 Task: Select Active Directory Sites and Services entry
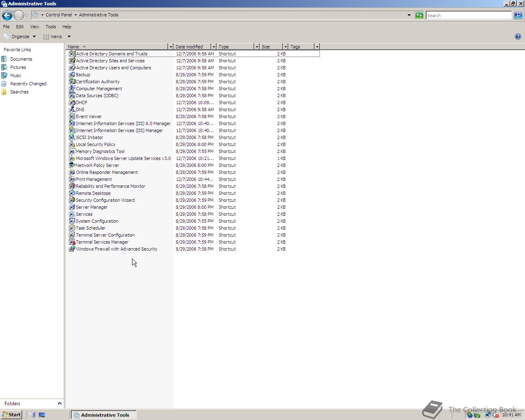pos(110,61)
